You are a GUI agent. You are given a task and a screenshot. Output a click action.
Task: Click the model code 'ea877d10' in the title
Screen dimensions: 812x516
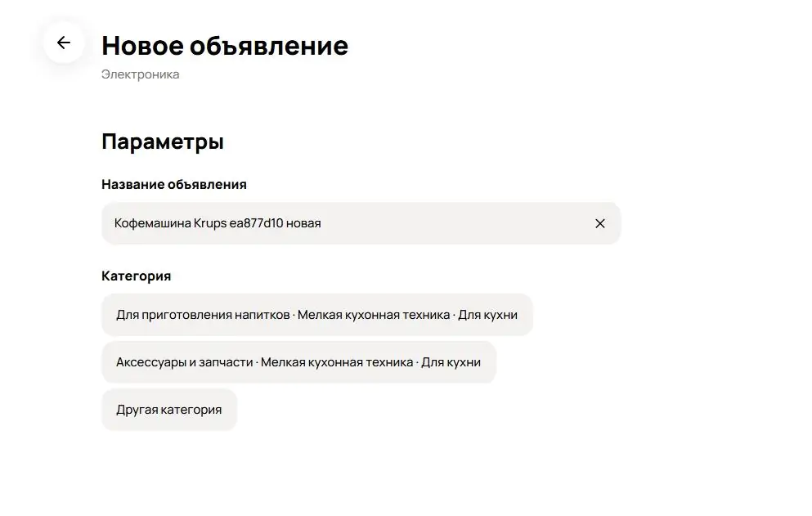coord(257,223)
